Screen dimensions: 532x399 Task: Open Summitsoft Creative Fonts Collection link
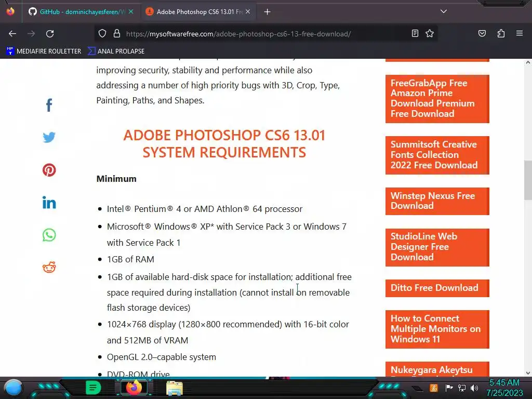[x=437, y=155]
